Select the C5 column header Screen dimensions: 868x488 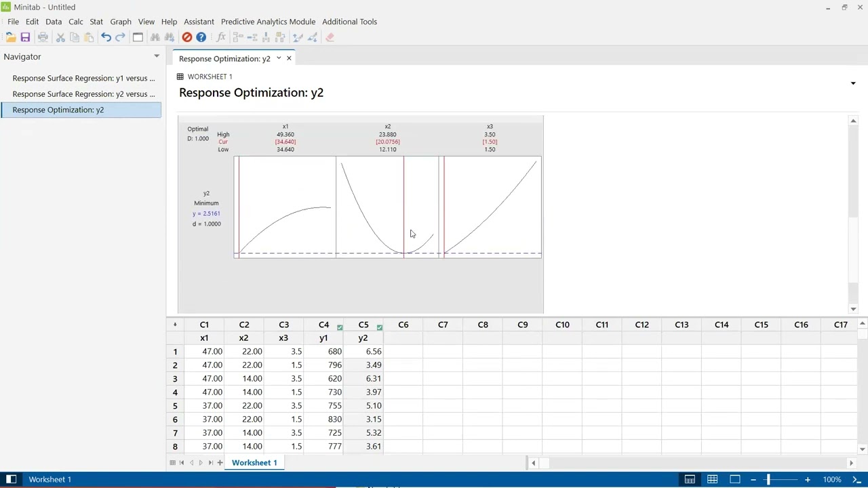[363, 325]
